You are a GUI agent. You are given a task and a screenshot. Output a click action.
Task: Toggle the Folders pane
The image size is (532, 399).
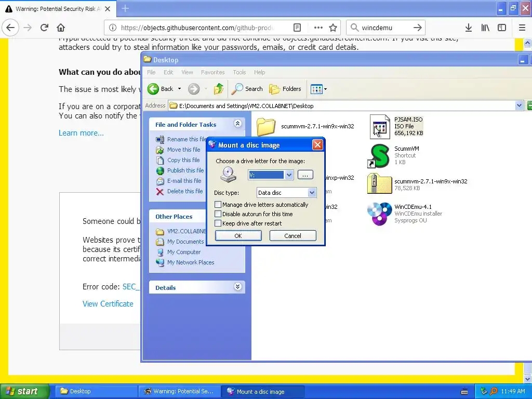tap(285, 89)
